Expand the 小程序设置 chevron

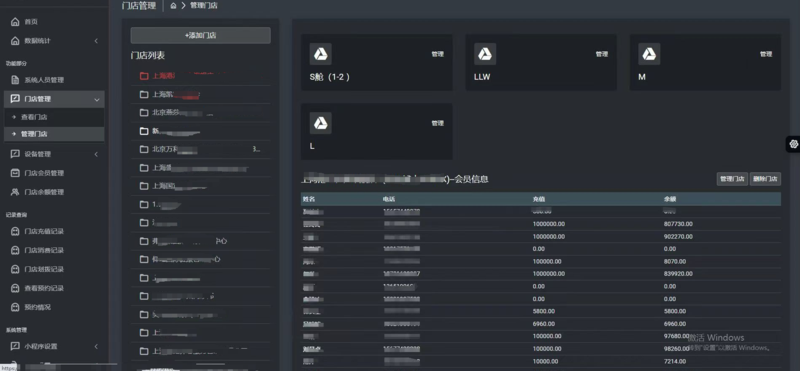pos(96,347)
